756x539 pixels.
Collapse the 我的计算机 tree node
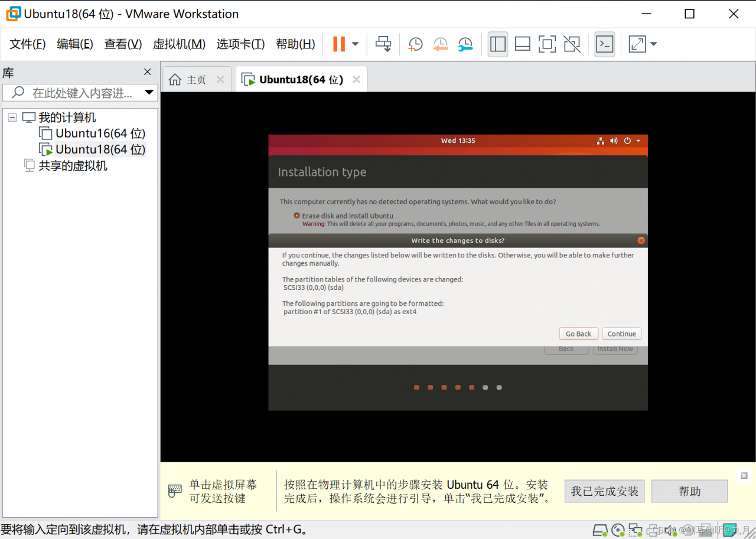[x=12, y=117]
